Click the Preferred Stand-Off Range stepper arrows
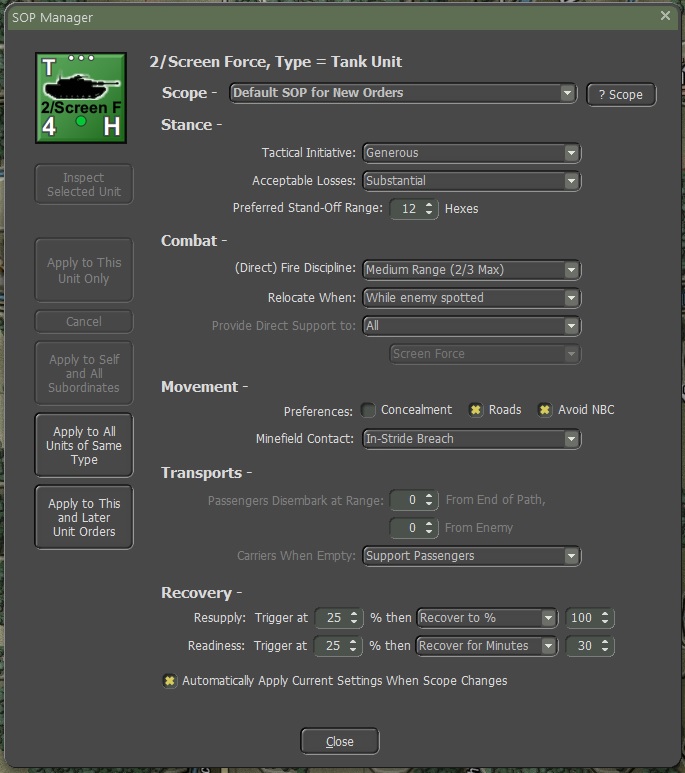685x773 pixels. coord(429,209)
